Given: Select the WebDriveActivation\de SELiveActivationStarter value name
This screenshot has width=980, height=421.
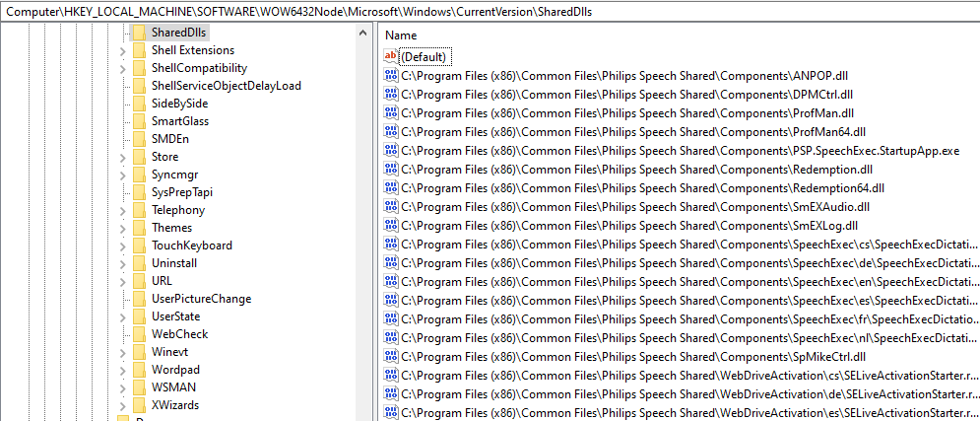Looking at the screenshot, I should (x=690, y=393).
